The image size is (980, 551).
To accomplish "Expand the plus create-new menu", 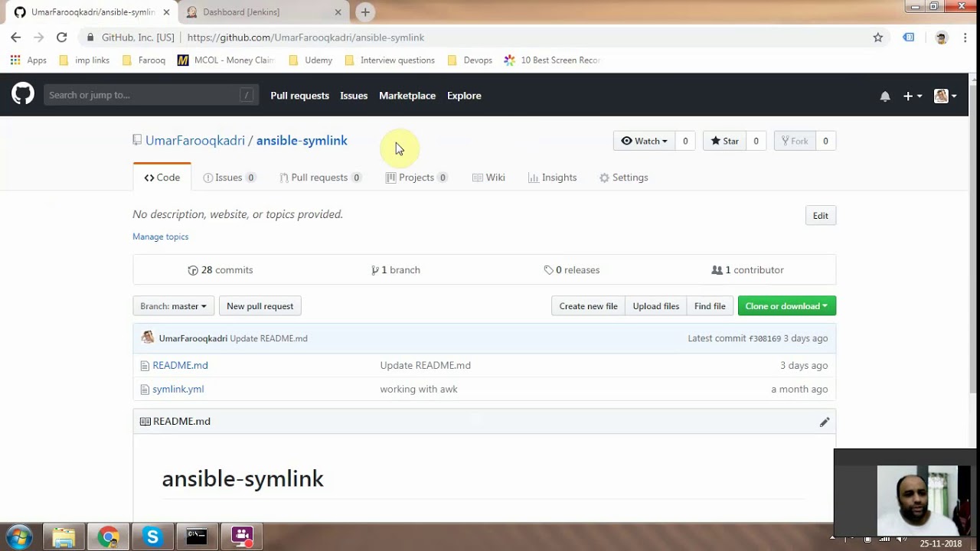I will pos(912,96).
